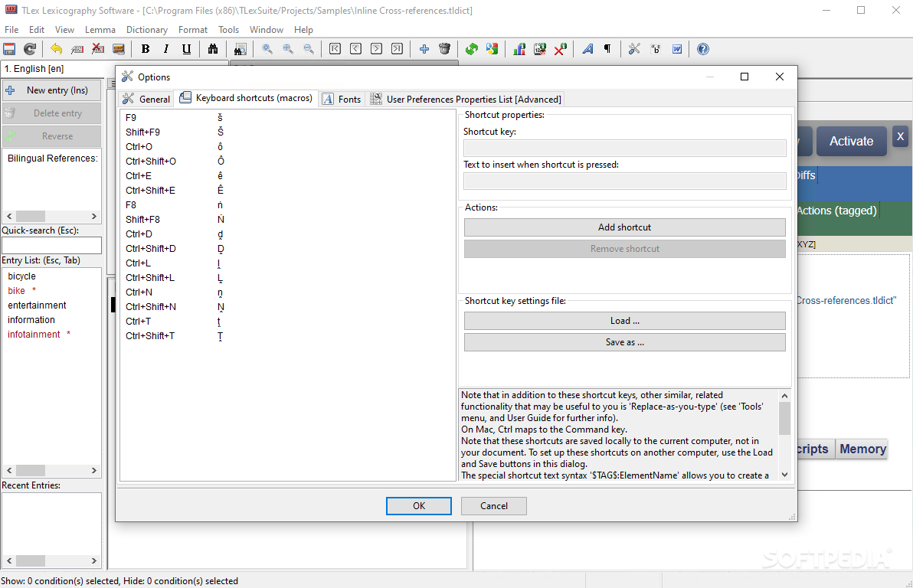Toggle Underline formatting in the toolbar

click(186, 49)
